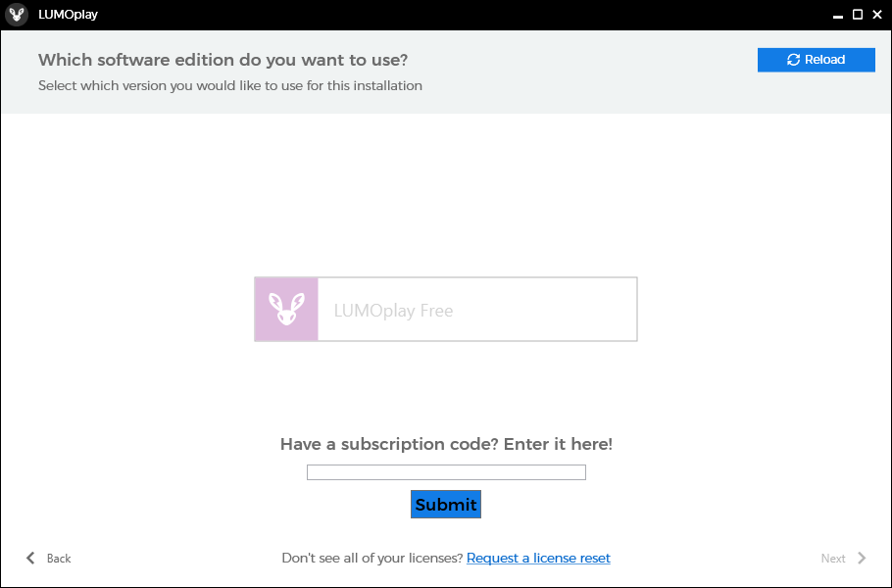Click the "Don't see all of your licenses?" text

(372, 558)
